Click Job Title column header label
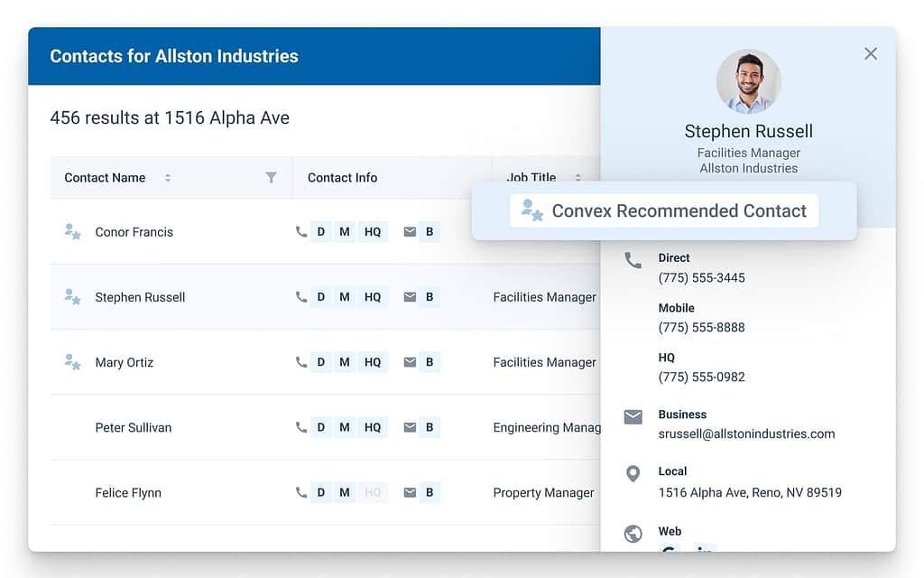Viewport: 924px width, 578px height. [x=531, y=177]
